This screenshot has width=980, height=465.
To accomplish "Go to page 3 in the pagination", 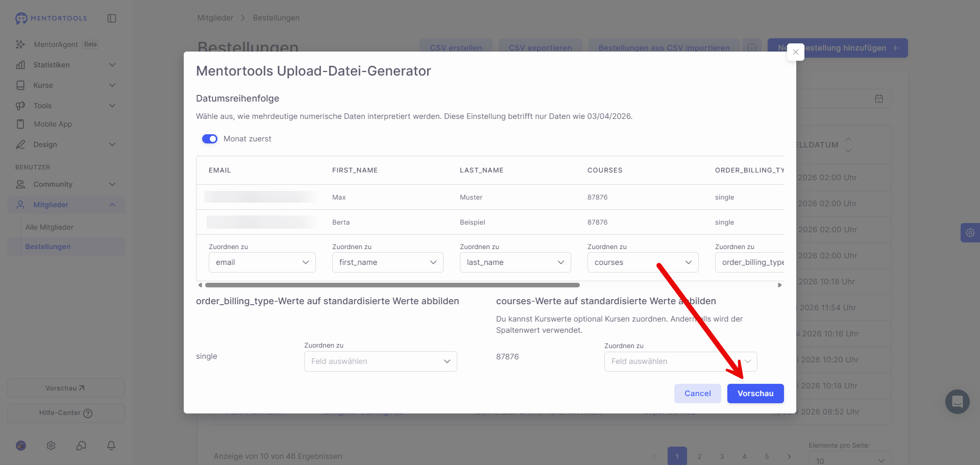I will coord(722,456).
